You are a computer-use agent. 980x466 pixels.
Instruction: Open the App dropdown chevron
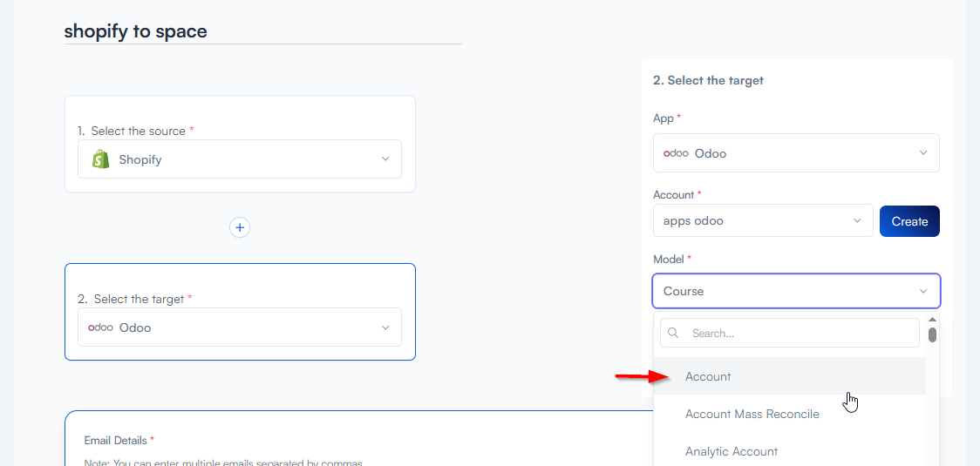point(923,153)
